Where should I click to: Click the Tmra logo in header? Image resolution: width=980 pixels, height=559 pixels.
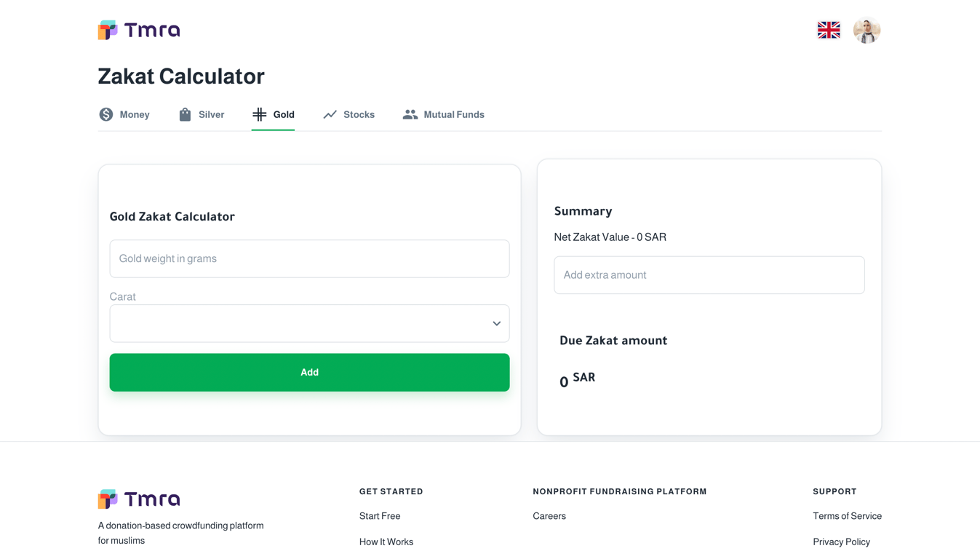coord(139,30)
